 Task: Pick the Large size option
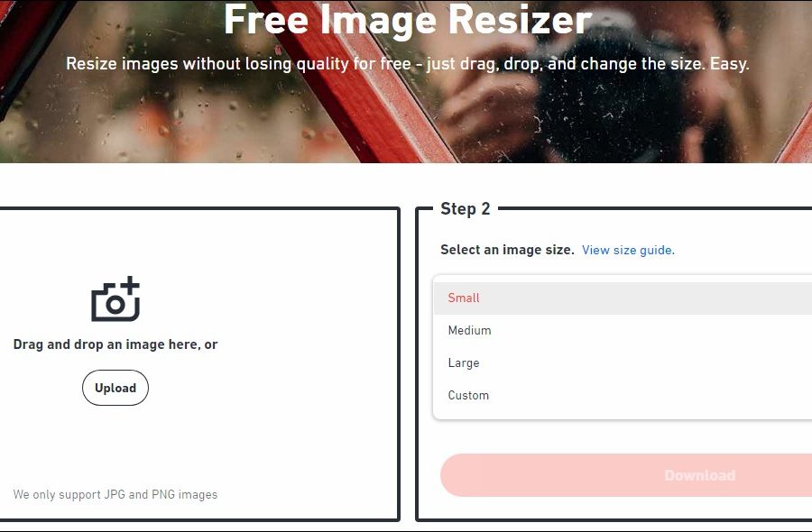tap(623, 362)
